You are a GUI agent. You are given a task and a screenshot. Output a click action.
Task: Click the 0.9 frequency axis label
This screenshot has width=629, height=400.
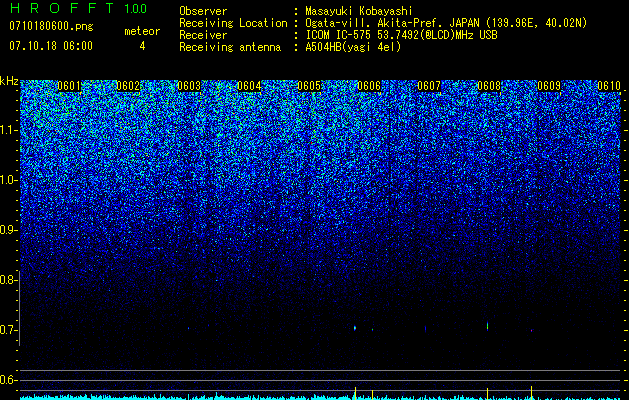point(8,230)
